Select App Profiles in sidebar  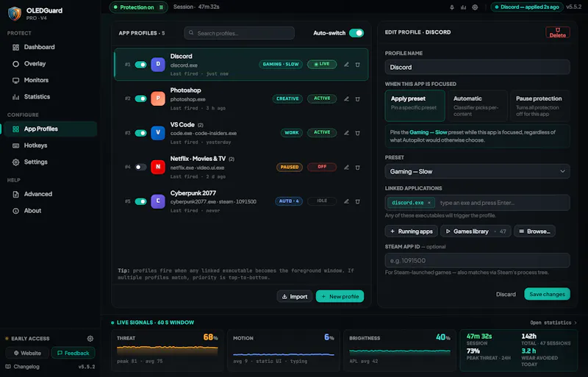pyautogui.click(x=50, y=129)
